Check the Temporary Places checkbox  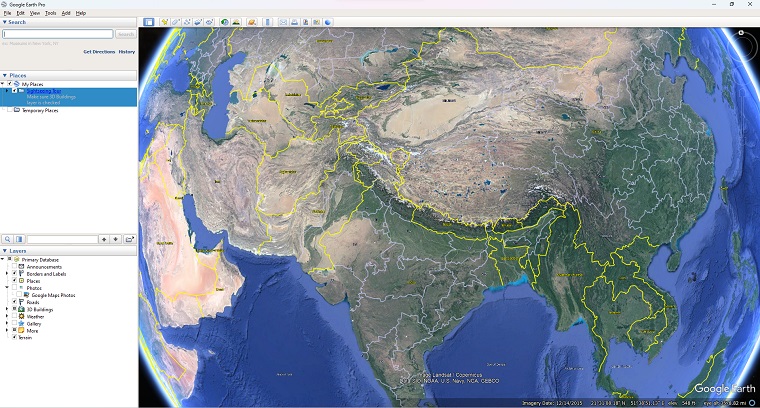9,110
